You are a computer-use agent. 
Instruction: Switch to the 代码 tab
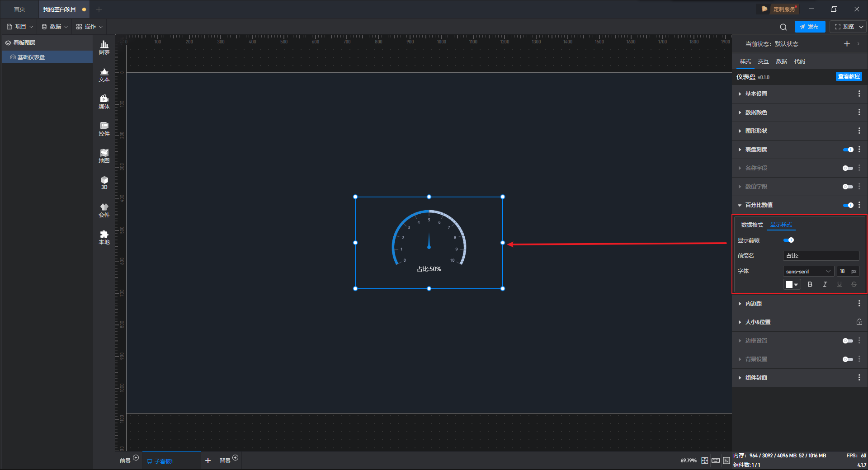(799, 61)
